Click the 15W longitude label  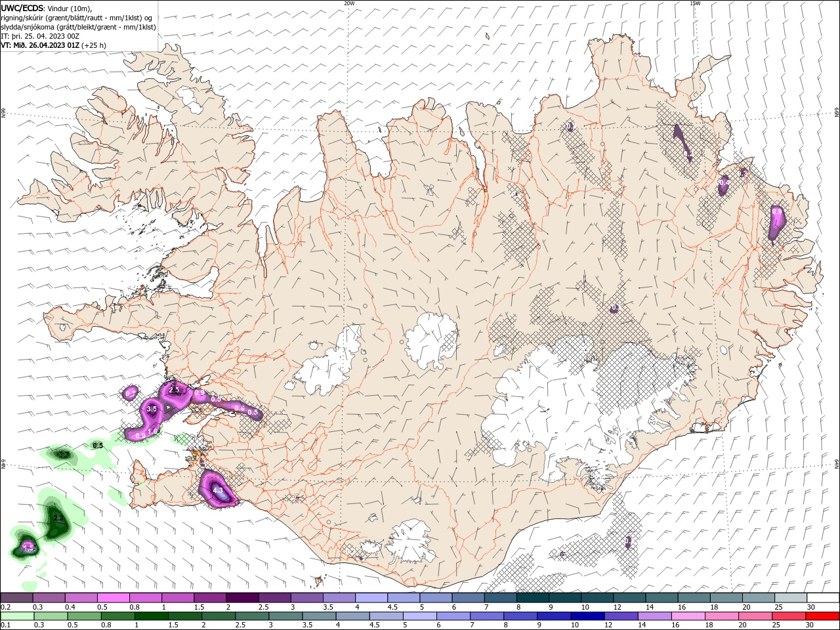[695, 3]
